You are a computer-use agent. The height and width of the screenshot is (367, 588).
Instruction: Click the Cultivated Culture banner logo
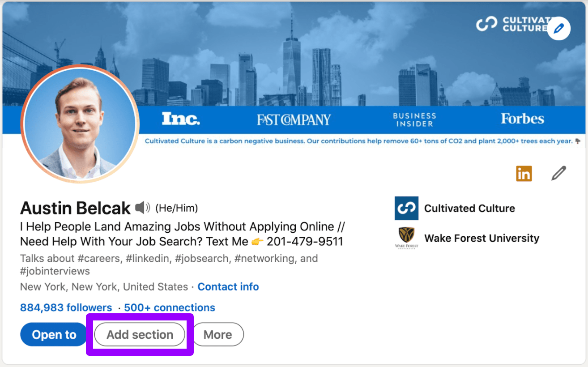[510, 24]
